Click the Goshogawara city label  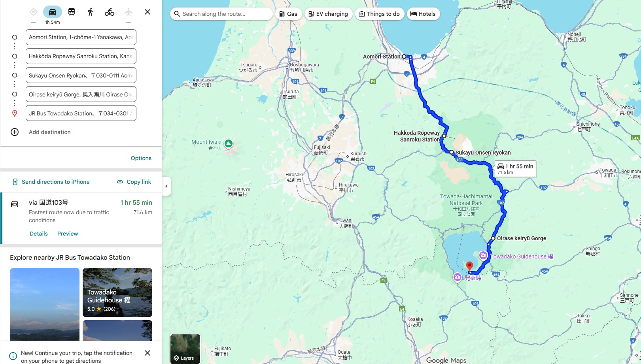304,68
